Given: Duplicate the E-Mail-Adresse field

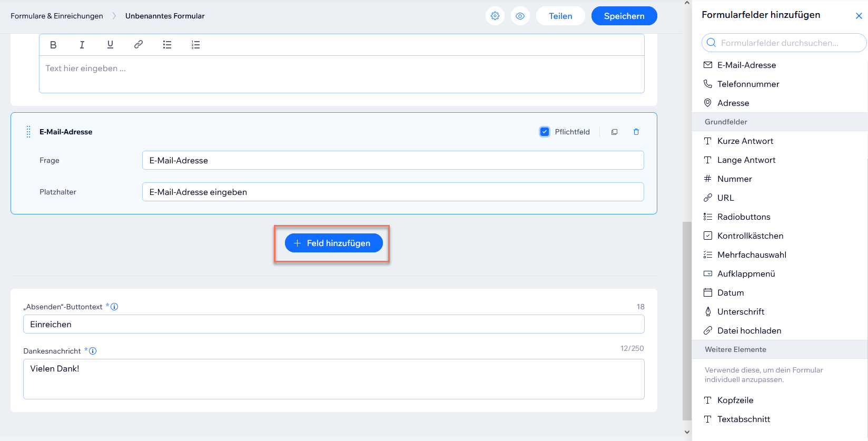Looking at the screenshot, I should pyautogui.click(x=614, y=132).
